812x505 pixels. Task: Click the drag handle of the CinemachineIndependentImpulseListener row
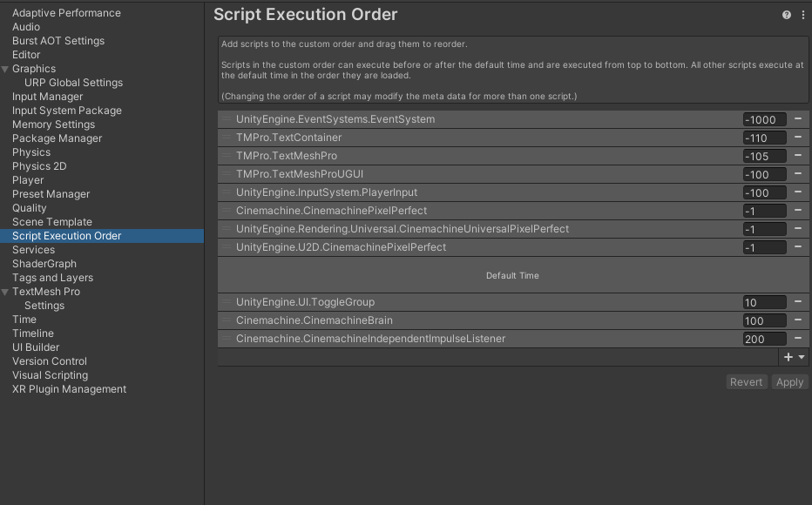tap(227, 339)
